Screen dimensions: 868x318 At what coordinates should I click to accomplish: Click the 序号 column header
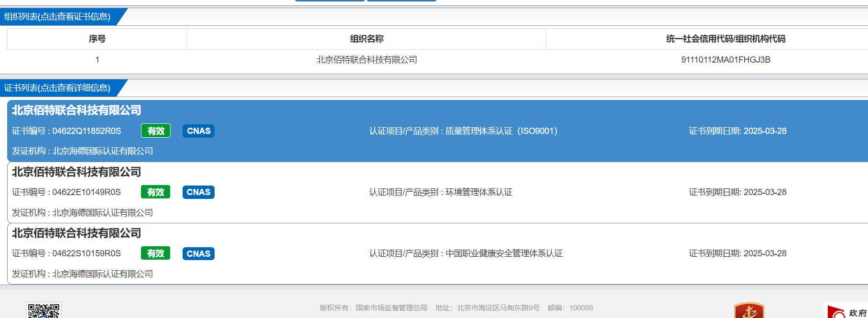pos(97,39)
